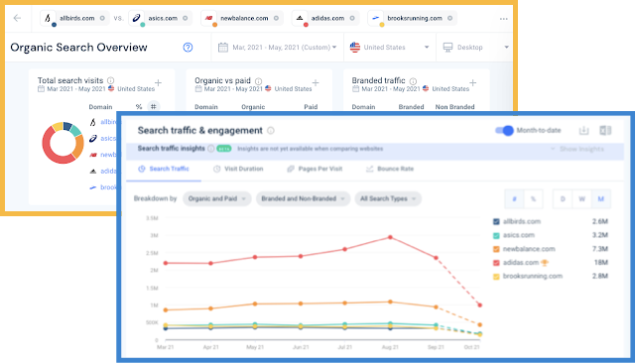Click info icon beside Search traffic & engagement
The height and width of the screenshot is (364, 637).
point(271,131)
